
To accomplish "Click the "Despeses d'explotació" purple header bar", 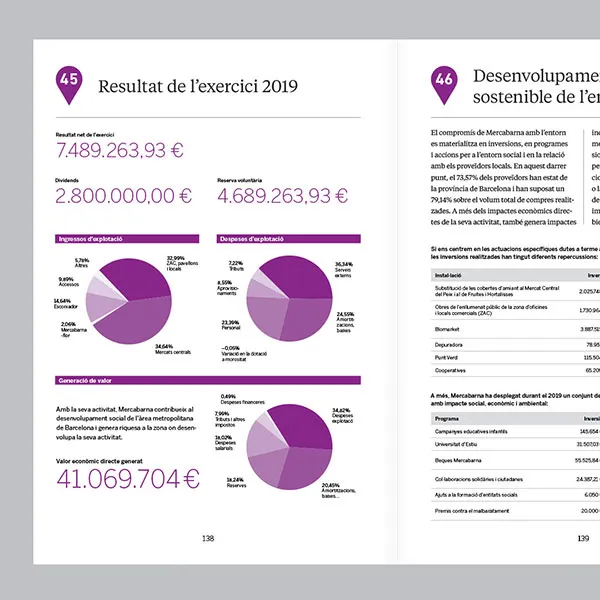I will pyautogui.click(x=289, y=239).
